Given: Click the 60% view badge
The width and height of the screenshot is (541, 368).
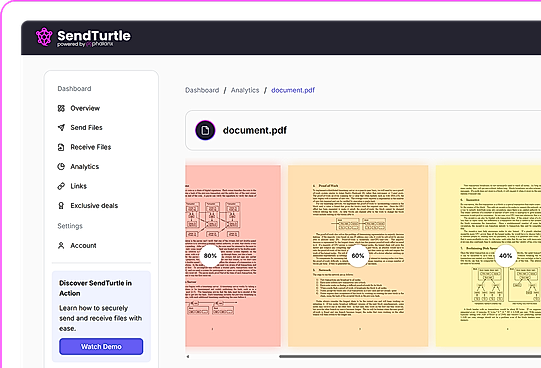Looking at the screenshot, I should pyautogui.click(x=358, y=256).
